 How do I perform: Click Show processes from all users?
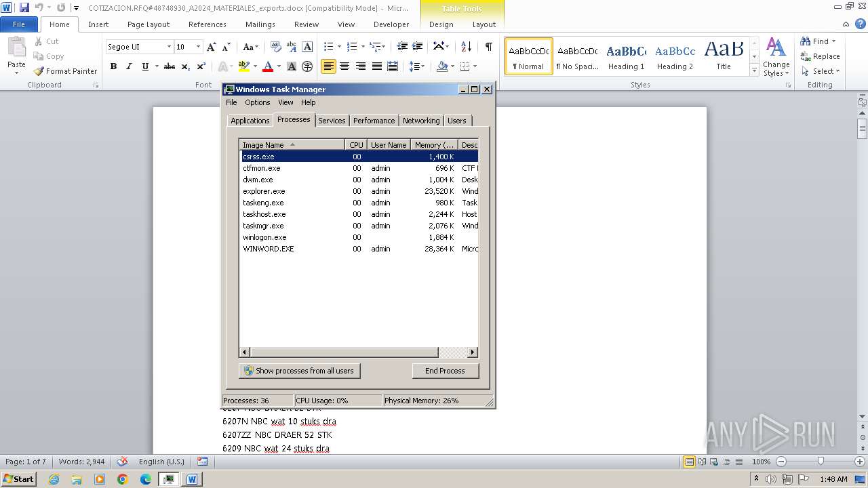[299, 371]
